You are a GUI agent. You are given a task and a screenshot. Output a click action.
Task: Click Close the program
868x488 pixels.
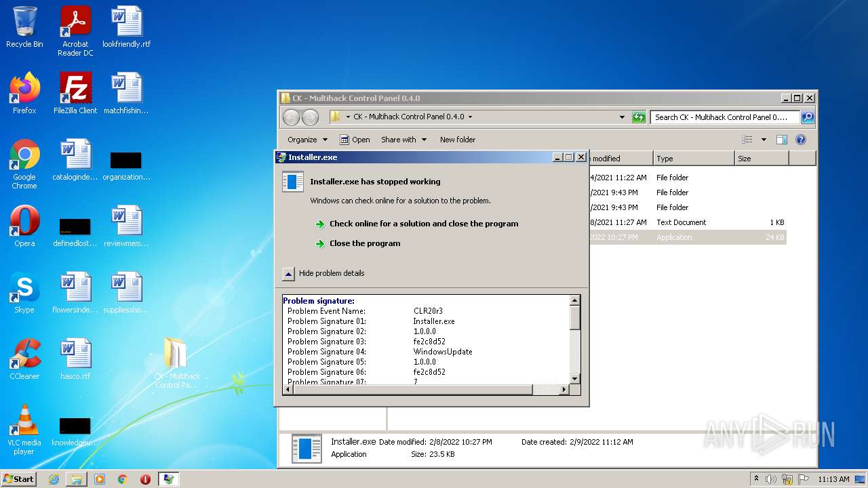(365, 243)
